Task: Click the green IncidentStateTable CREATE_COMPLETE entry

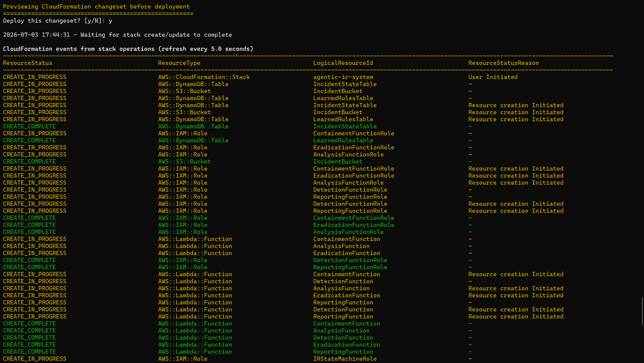Action: click(345, 126)
